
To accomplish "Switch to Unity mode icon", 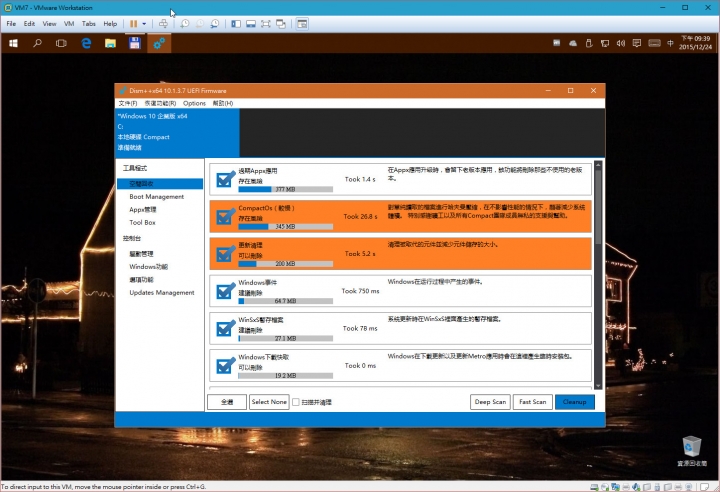I will point(281,24).
